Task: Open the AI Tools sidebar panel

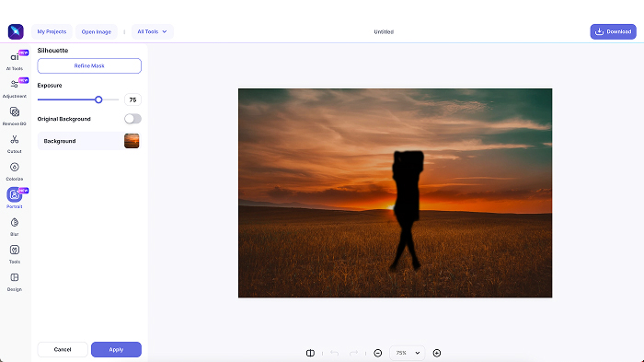Action: click(15, 61)
